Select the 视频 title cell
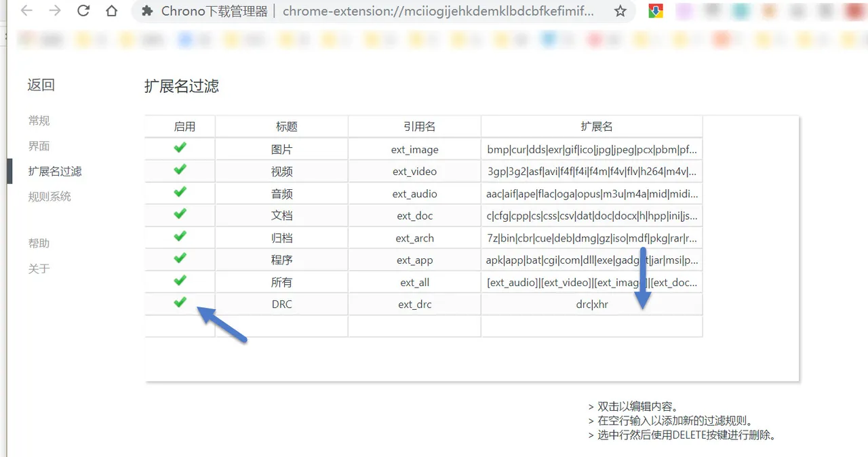Viewport: 868px width, 457px height. (282, 172)
